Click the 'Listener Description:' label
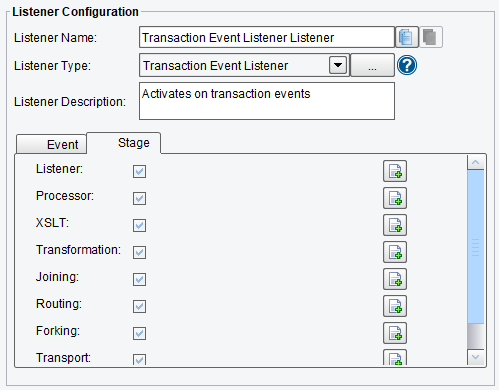 (70, 102)
